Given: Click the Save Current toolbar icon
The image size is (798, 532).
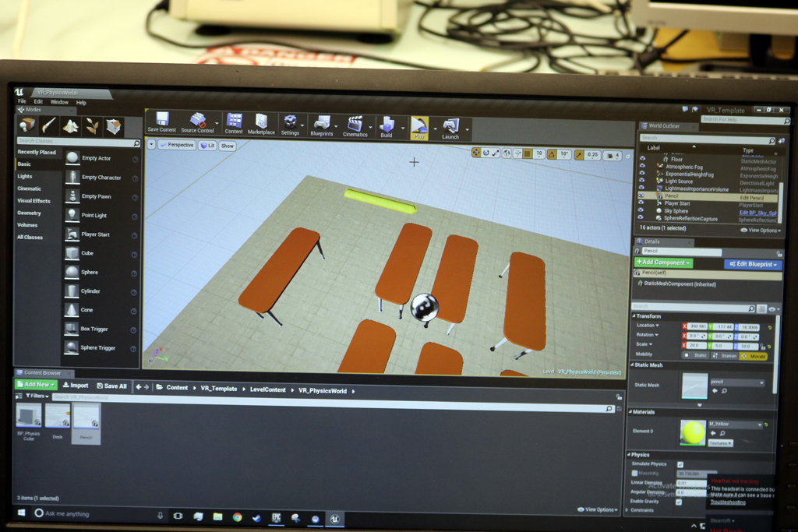Looking at the screenshot, I should 162,119.
